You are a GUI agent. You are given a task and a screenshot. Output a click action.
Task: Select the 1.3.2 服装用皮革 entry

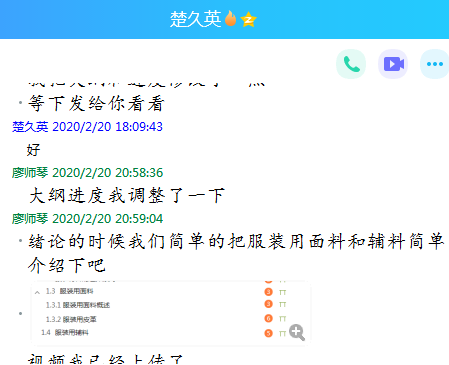71,319
